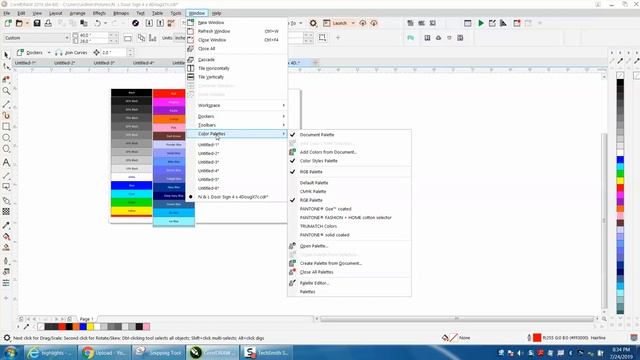
Task: Click the Palette Editor icon
Action: [x=292, y=282]
